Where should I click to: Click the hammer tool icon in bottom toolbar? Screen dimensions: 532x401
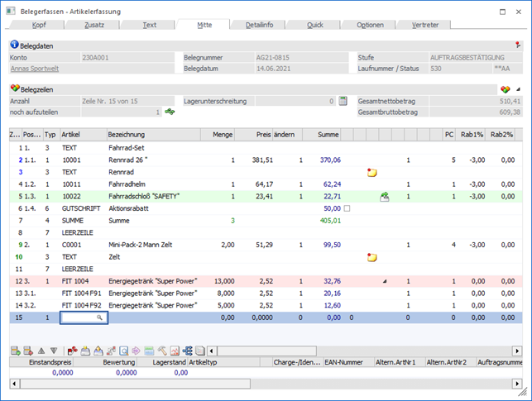[162, 351]
